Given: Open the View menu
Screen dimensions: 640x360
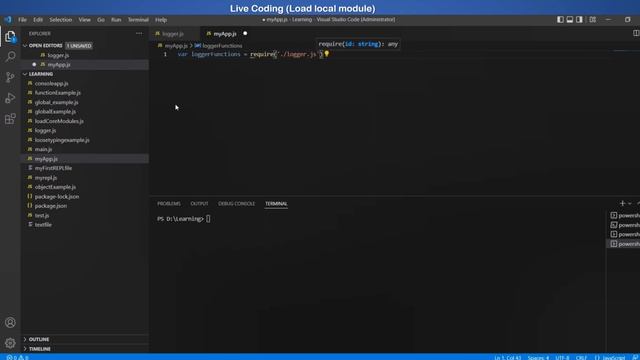Looking at the screenshot, I should (x=84, y=20).
